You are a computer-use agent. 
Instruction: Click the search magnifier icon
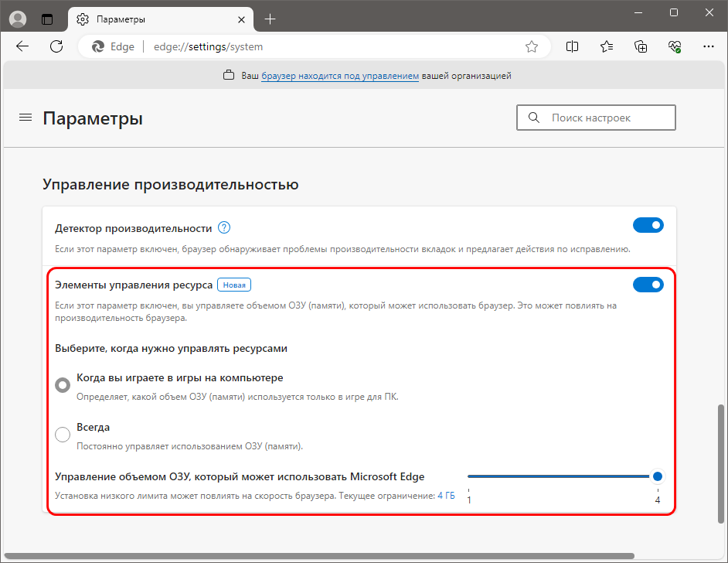click(x=534, y=118)
